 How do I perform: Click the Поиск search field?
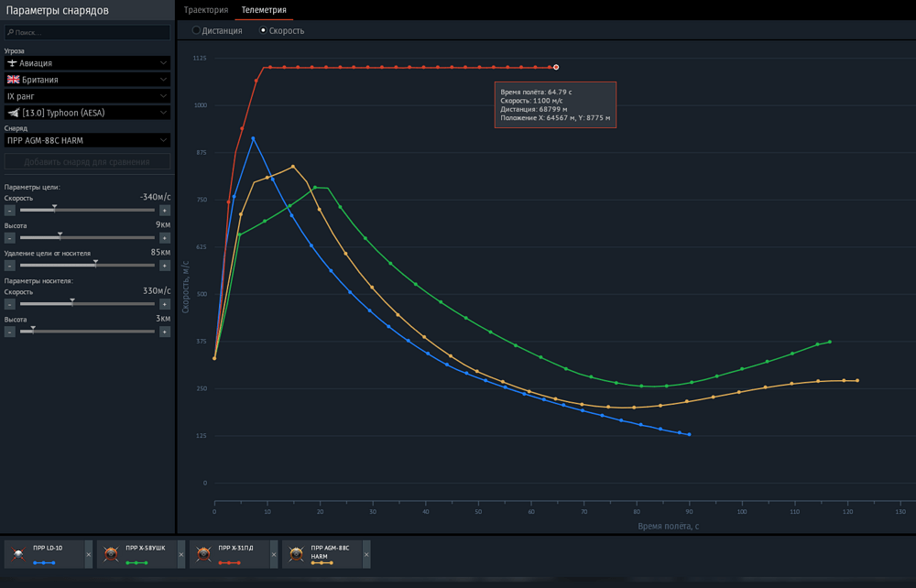pos(88,32)
